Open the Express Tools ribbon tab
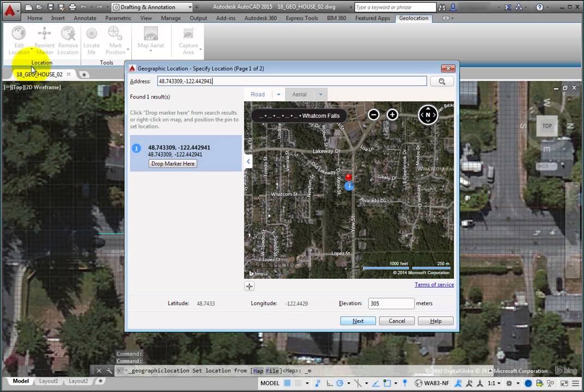Screen dimensions: 584x392 [302, 18]
